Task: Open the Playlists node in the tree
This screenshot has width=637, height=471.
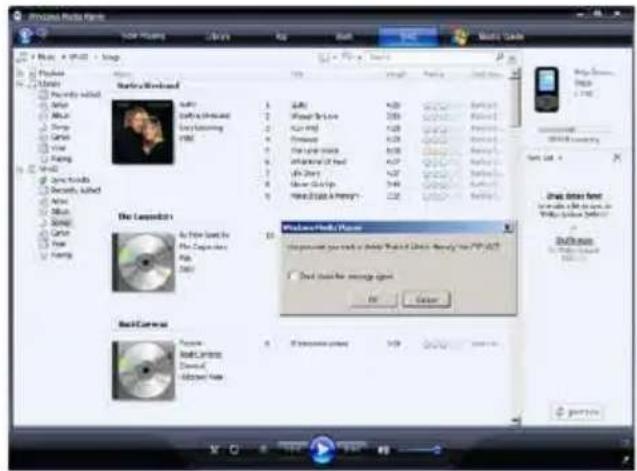Action: (x=51, y=73)
